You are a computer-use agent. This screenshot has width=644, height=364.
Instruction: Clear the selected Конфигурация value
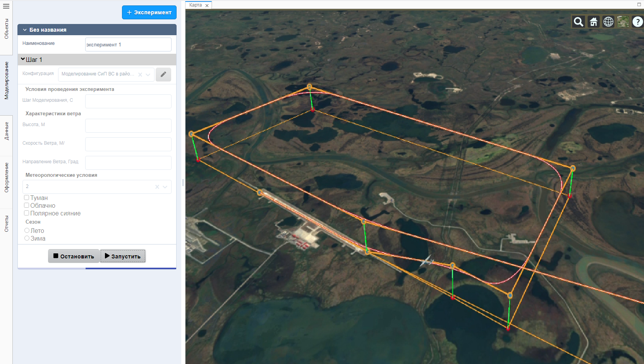pyautogui.click(x=140, y=75)
